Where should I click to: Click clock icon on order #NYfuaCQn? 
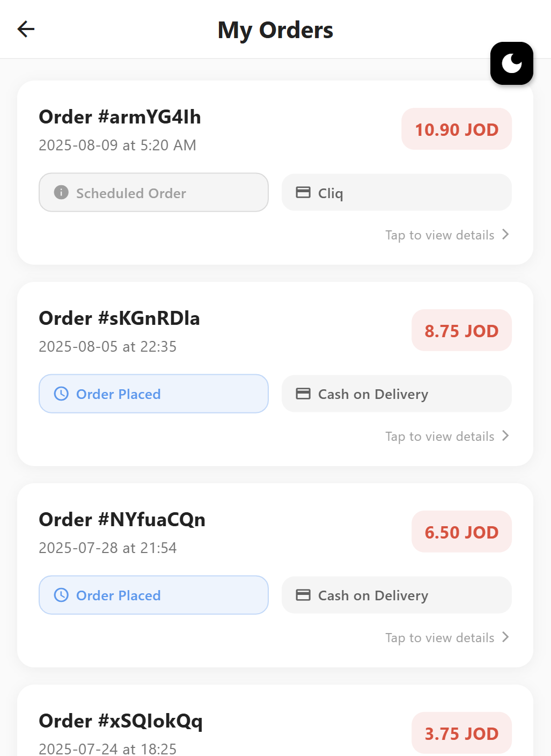[61, 595]
